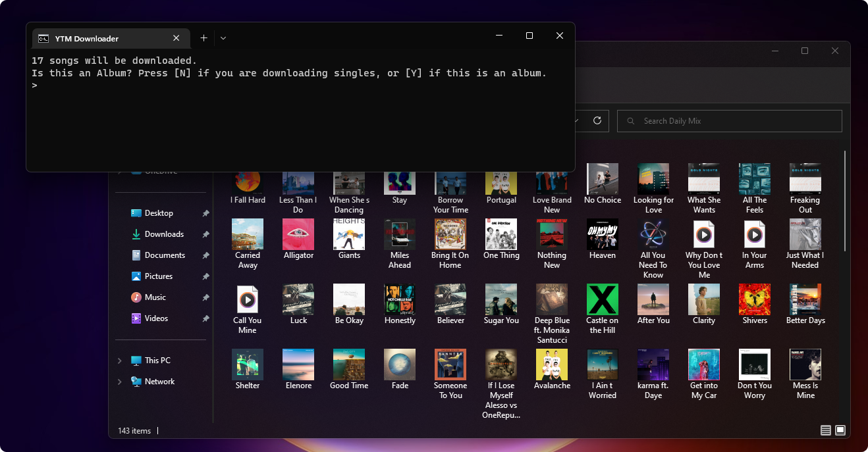The image size is (868, 452).
Task: Unpin Music from quick access
Action: pos(205,297)
